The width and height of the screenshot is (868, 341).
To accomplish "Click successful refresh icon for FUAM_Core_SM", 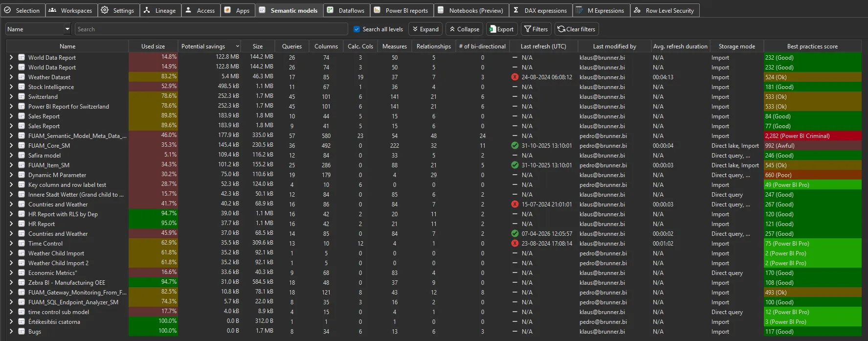I will (x=514, y=145).
